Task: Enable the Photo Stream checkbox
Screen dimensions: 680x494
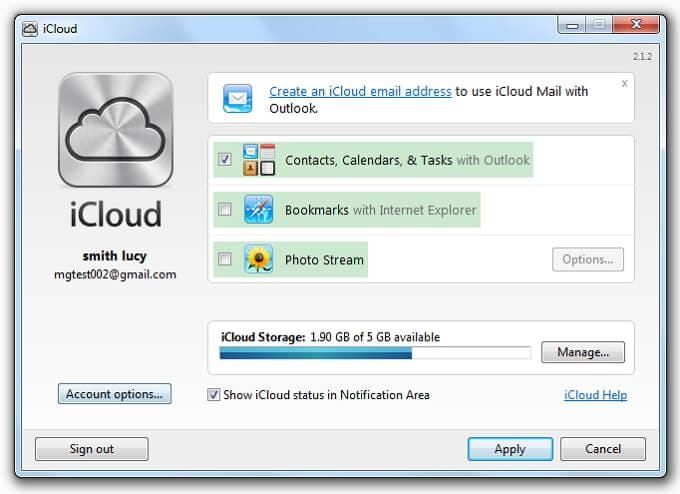Action: click(225, 259)
